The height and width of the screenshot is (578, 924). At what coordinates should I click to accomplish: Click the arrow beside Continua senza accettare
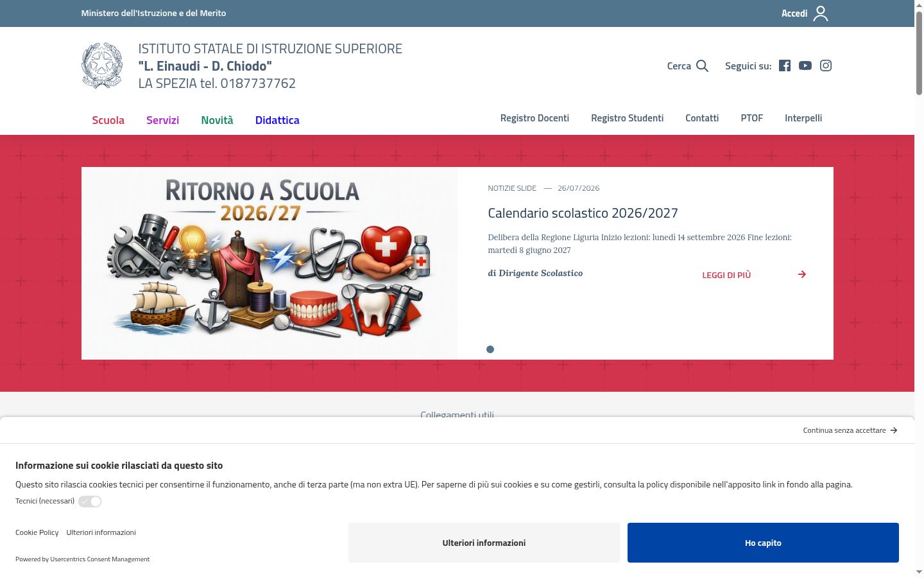pos(894,430)
